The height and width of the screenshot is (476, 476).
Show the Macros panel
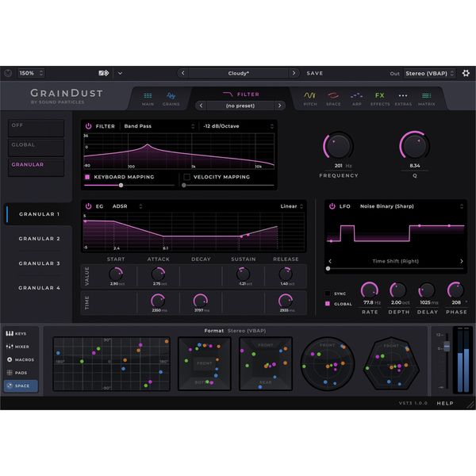click(21, 359)
